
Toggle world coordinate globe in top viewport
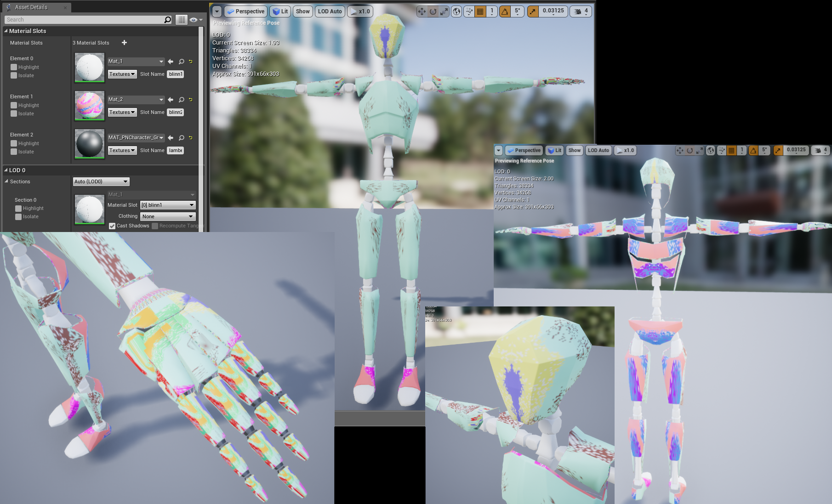click(456, 11)
